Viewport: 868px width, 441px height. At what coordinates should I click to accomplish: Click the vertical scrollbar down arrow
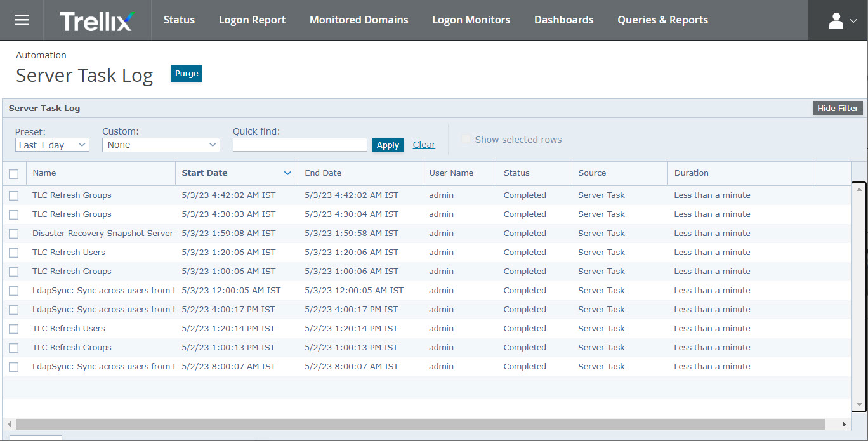[859, 405]
